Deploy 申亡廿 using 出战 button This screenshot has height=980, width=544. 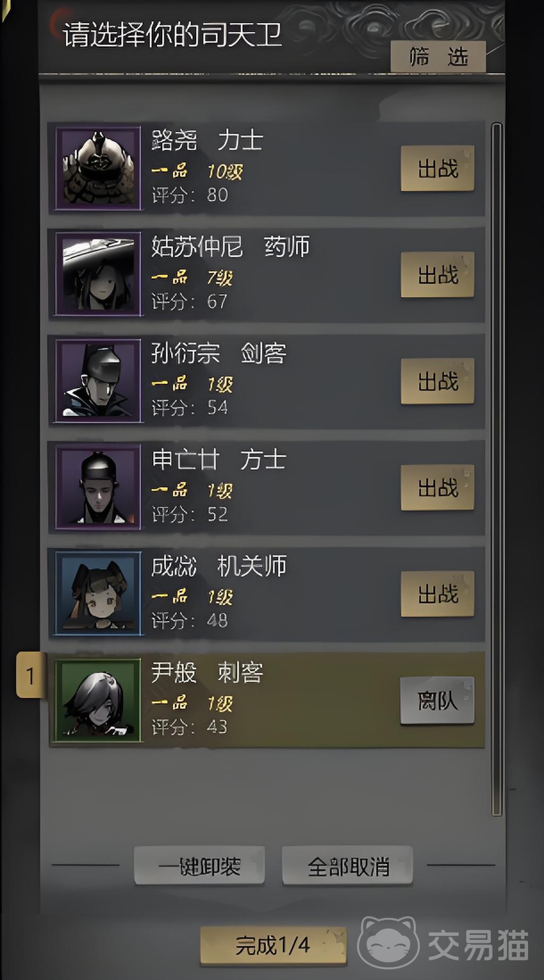tap(437, 488)
